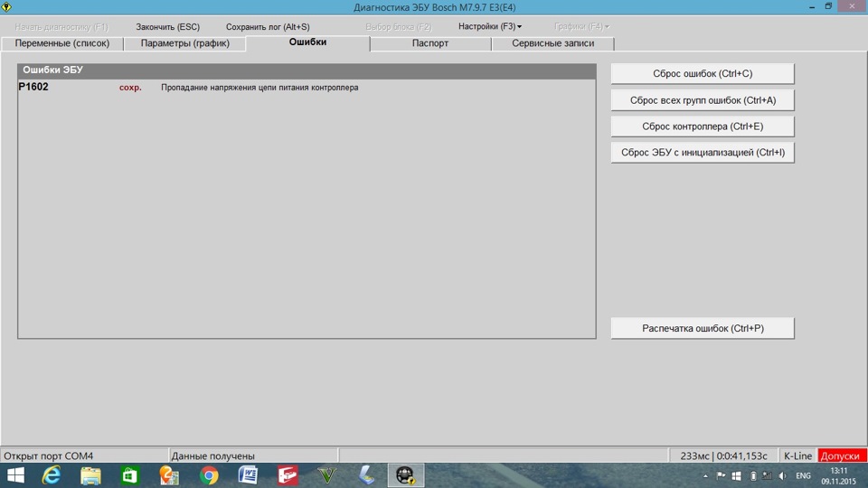Viewport: 868px width, 488px height.
Task: Close the diagnostic window
Action: point(852,6)
